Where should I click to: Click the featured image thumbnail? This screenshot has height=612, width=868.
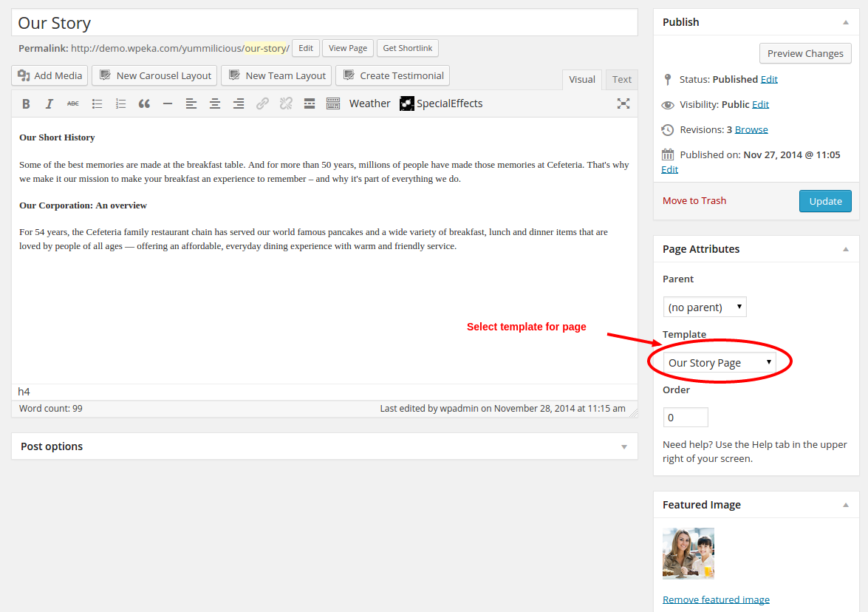pyautogui.click(x=688, y=553)
